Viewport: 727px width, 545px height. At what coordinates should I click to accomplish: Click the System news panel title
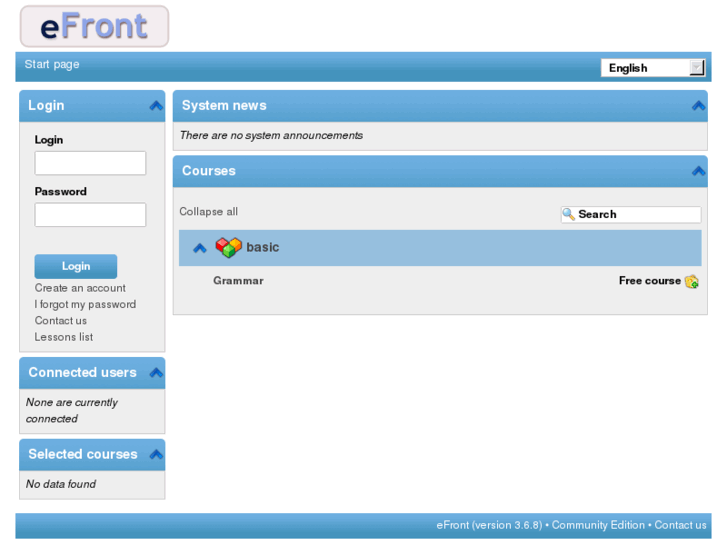point(224,105)
